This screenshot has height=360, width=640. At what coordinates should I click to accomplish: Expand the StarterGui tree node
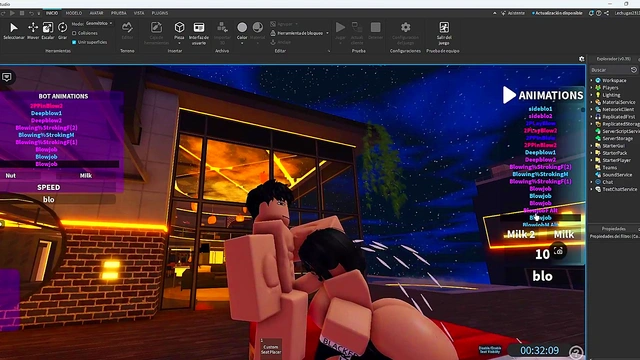coord(591,146)
